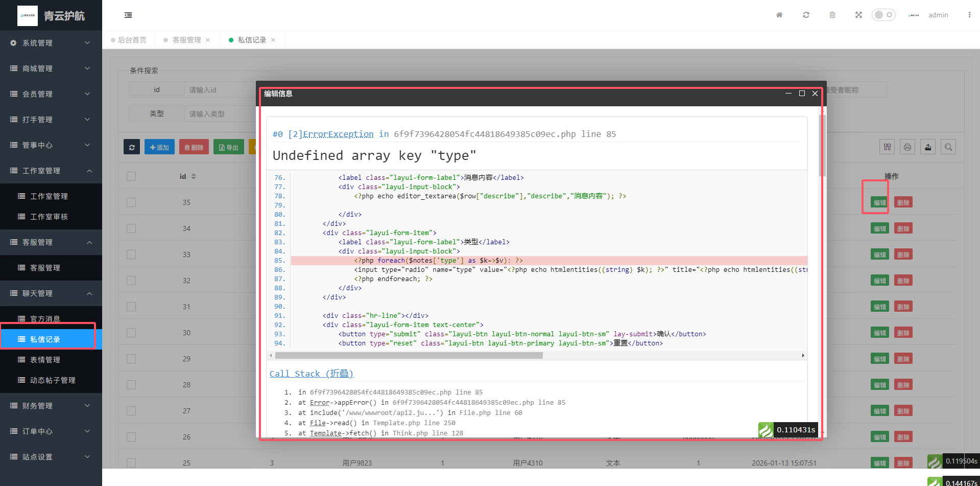Clear cache with the trash icon in header
Image resolution: width=980 pixels, height=486 pixels.
832,15
